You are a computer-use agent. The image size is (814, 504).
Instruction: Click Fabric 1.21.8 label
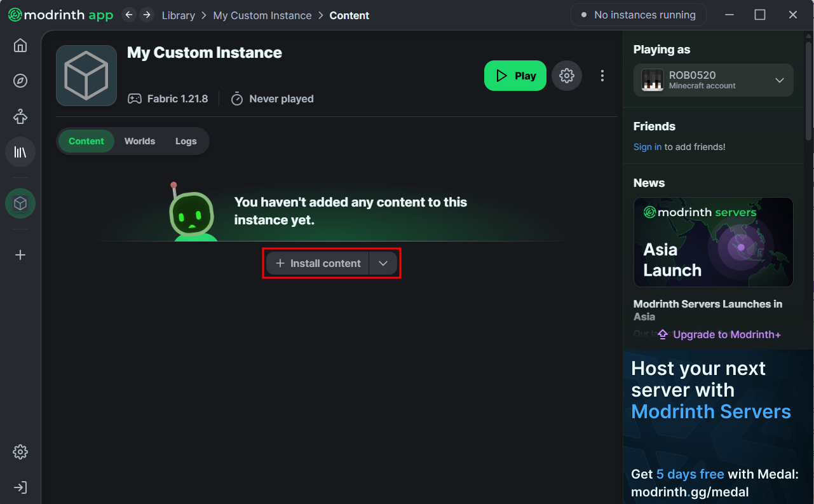pyautogui.click(x=177, y=99)
